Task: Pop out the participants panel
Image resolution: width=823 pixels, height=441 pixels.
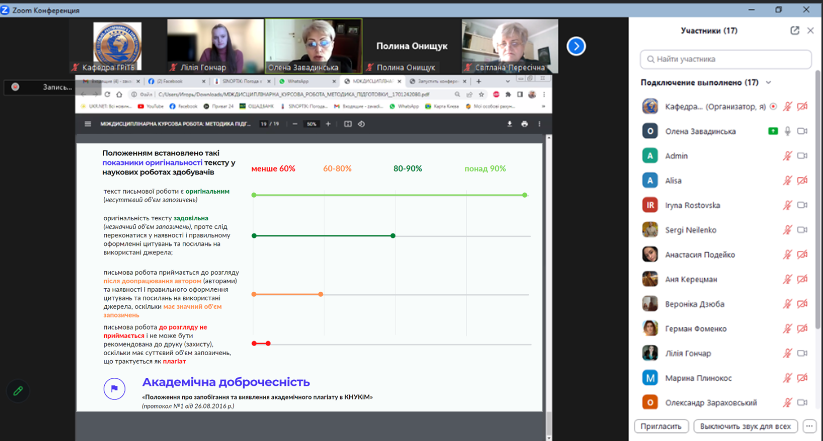Action: [x=795, y=30]
